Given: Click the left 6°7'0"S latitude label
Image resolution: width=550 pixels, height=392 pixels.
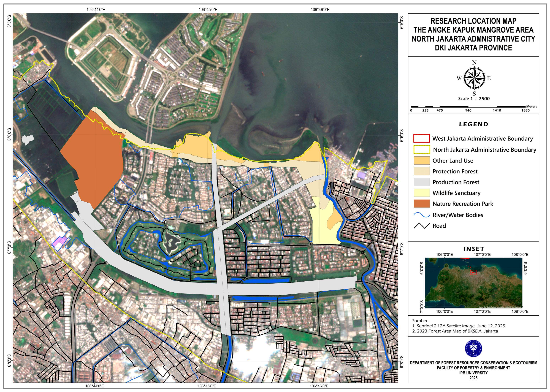Looking at the screenshot, I should (9, 247).
